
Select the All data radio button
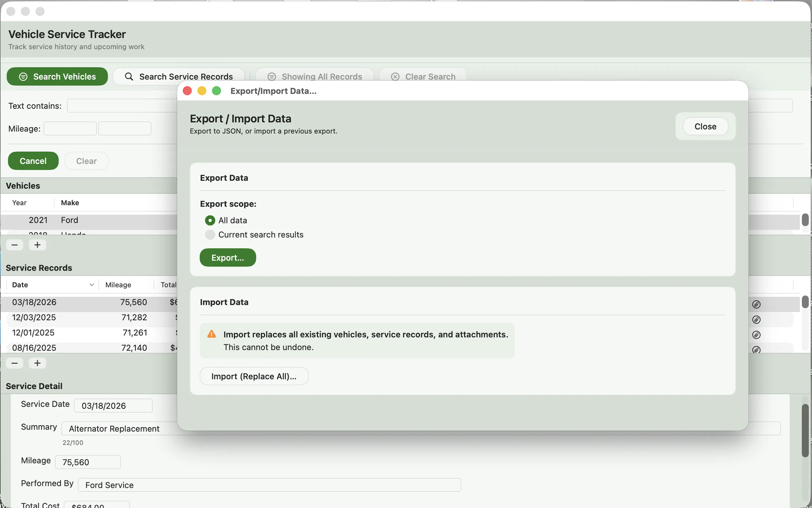(x=210, y=220)
